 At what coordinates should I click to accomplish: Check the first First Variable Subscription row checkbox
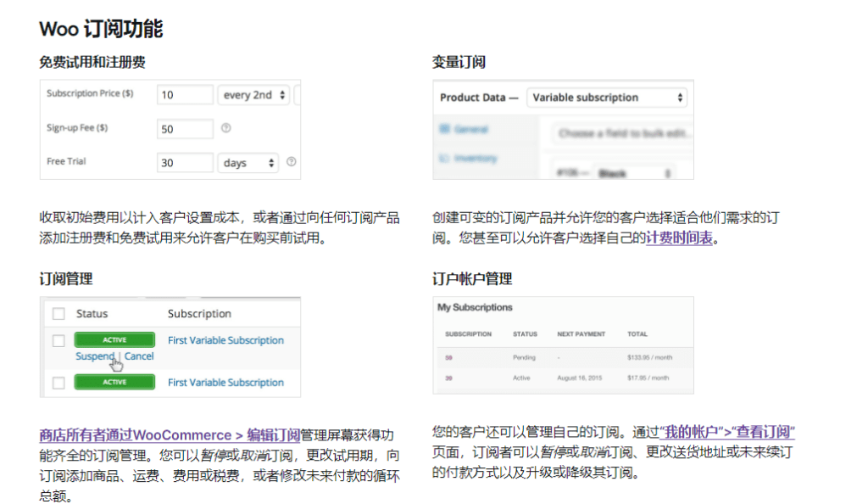tap(58, 340)
